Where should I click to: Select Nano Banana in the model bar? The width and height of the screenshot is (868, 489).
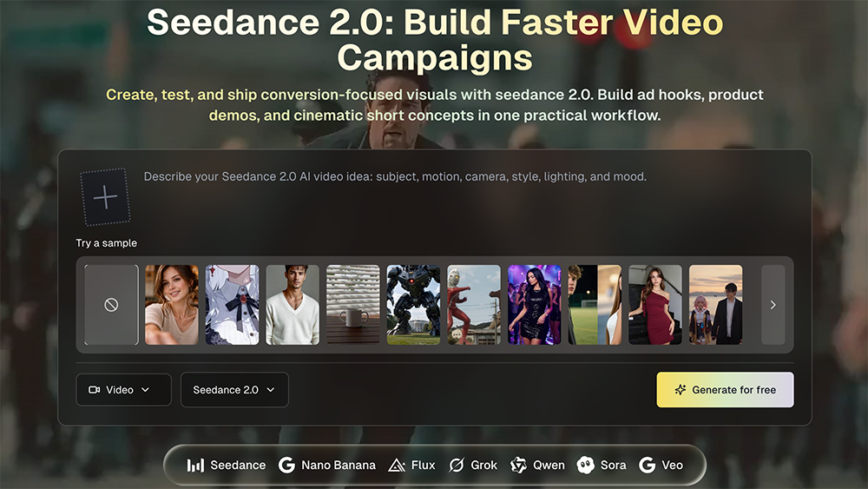326,466
